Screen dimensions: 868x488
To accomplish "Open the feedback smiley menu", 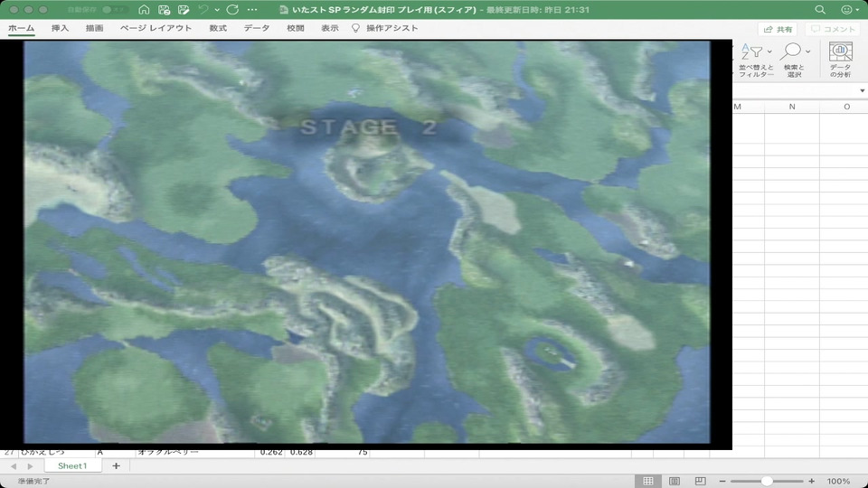I will [850, 9].
